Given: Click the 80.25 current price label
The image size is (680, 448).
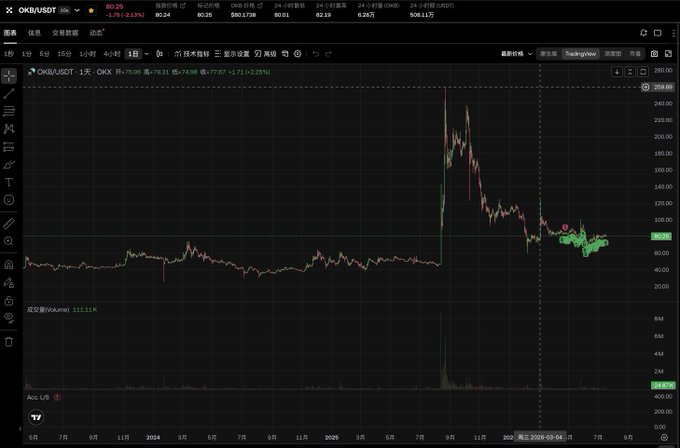Looking at the screenshot, I should [661, 236].
